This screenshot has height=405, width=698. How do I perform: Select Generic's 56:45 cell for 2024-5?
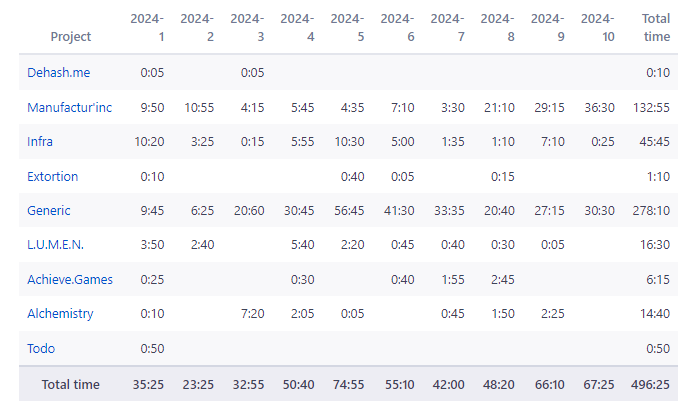tap(349, 211)
